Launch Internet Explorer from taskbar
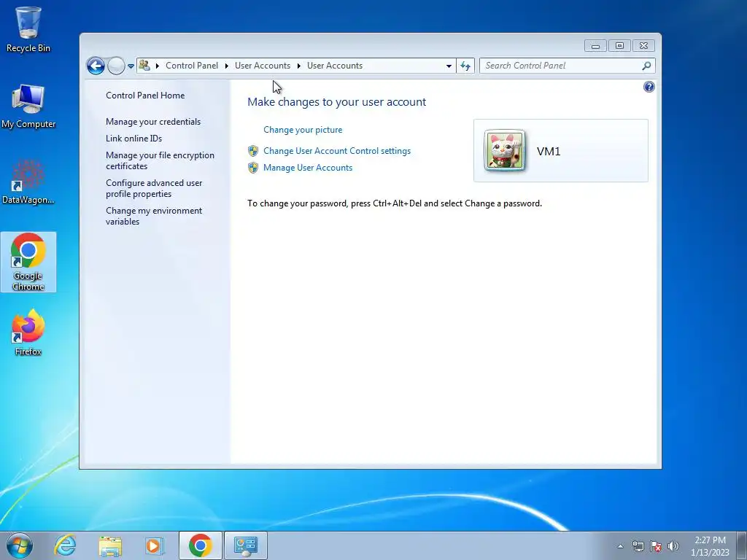The image size is (747, 560). click(x=65, y=545)
